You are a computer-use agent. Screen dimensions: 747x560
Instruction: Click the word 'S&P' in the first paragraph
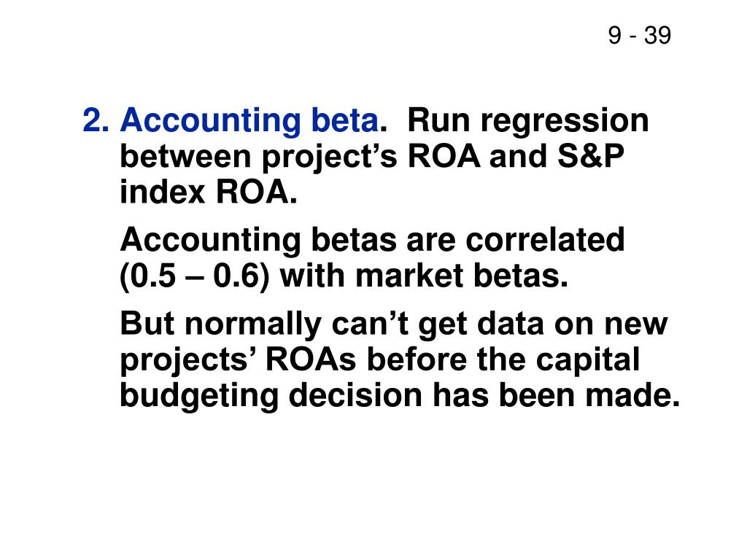click(x=591, y=156)
